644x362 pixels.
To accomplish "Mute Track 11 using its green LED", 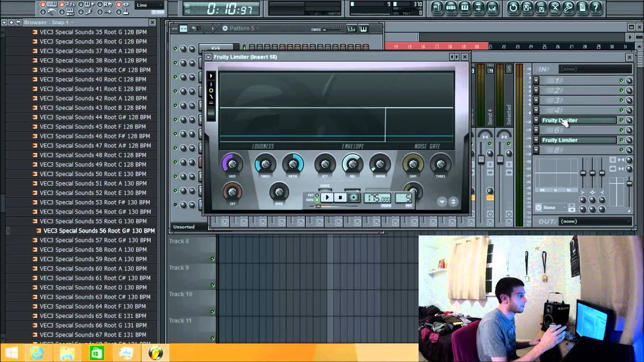I will coord(212,338).
